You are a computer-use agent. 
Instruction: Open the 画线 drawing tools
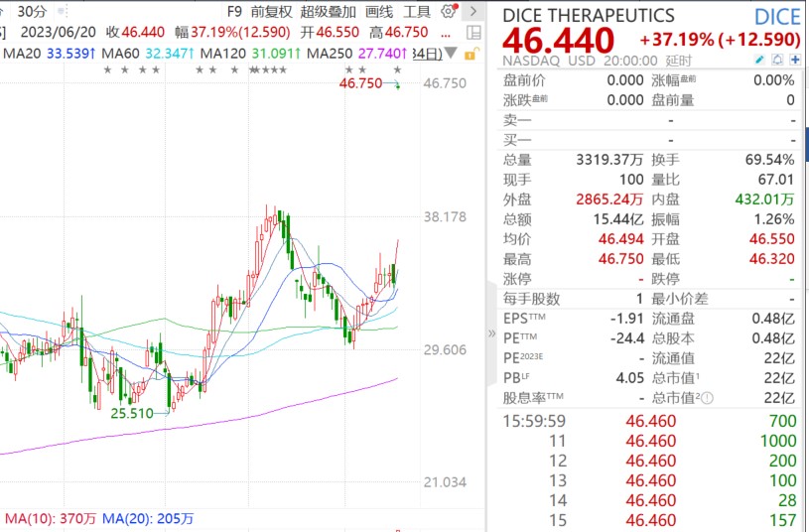pyautogui.click(x=379, y=11)
